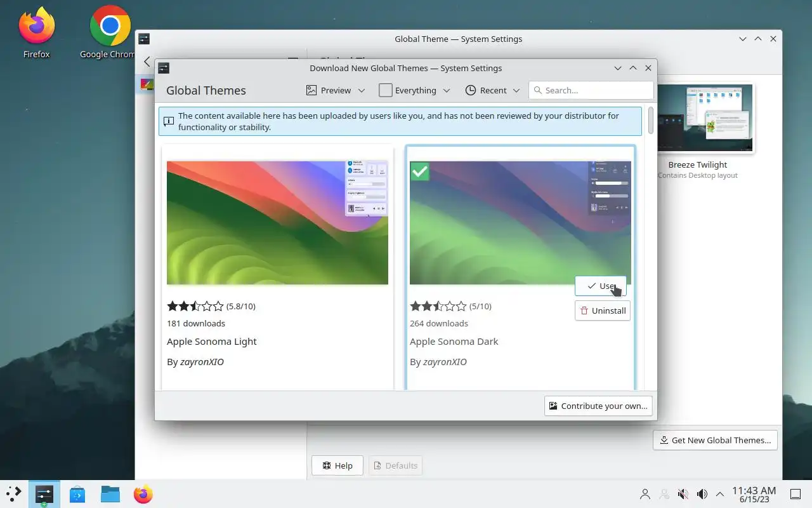Click the star rating of Apple Sonoma Light
The image size is (812, 508).
click(x=195, y=306)
